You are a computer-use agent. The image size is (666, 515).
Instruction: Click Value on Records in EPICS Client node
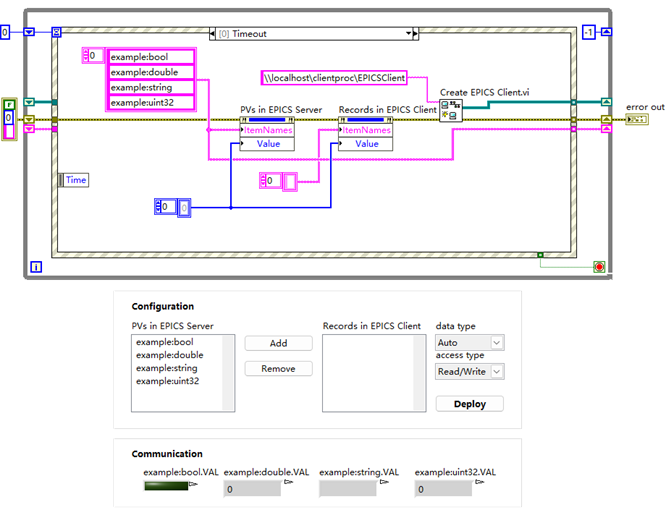[x=366, y=144]
